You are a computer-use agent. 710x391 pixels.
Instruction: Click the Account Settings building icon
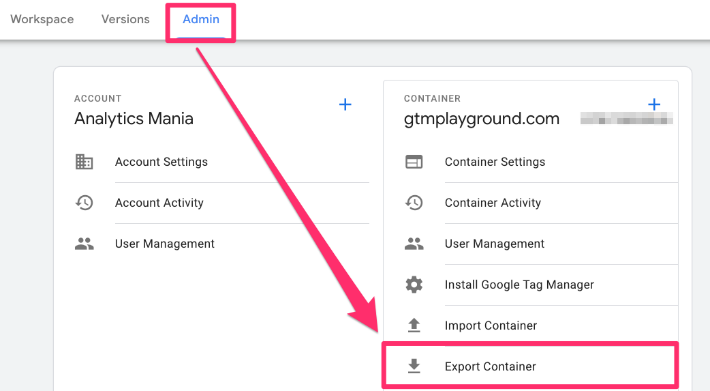pos(84,162)
